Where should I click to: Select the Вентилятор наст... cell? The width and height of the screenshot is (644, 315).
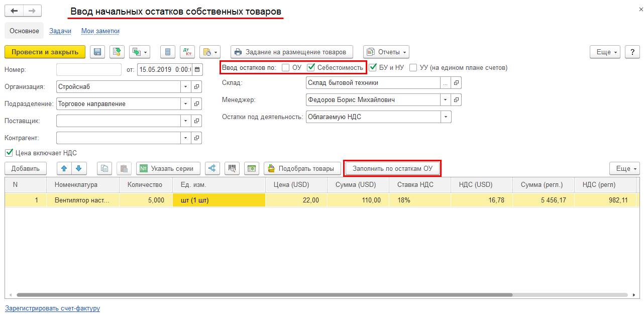pyautogui.click(x=83, y=200)
